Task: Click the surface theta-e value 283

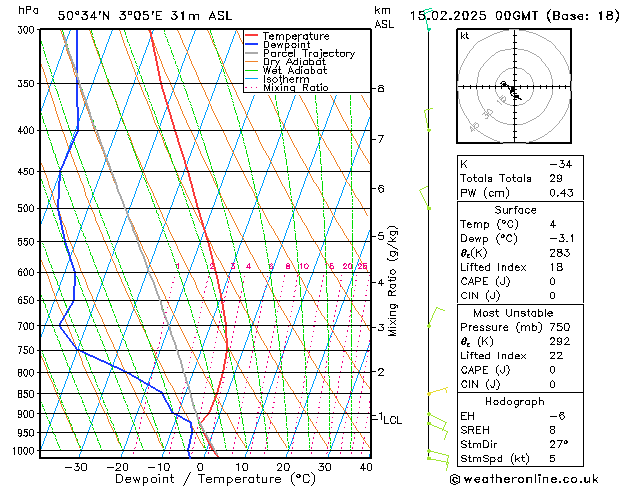Action: (560, 253)
